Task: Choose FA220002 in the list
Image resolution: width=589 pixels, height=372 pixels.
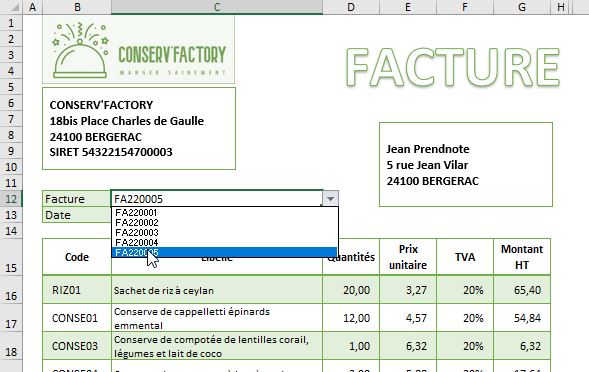Action: coord(225,222)
